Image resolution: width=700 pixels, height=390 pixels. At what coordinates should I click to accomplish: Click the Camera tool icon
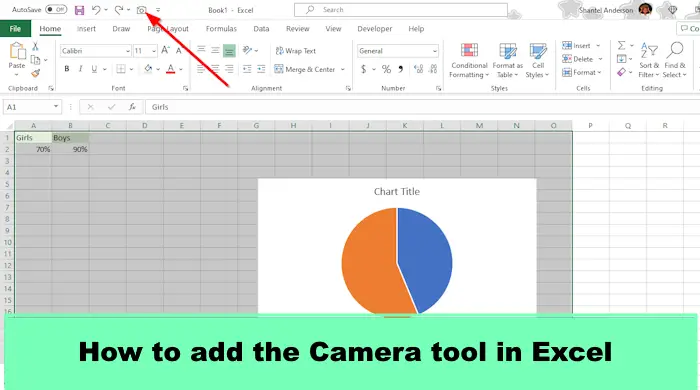pos(142,10)
